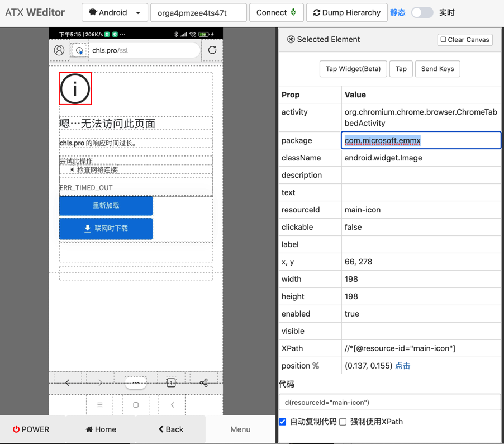Viewport: 504px width, 444px height.
Task: Toggle the 静态/实时 mode switch
Action: click(422, 12)
